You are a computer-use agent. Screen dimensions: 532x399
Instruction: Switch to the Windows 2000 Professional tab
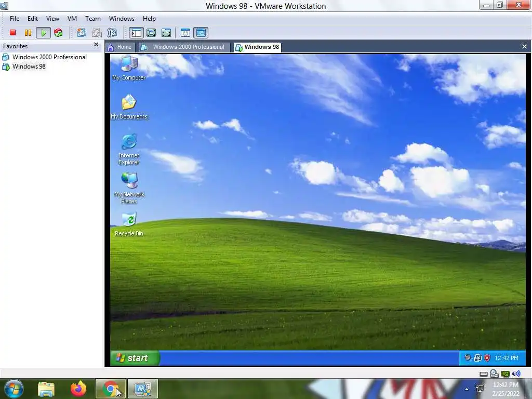click(183, 47)
